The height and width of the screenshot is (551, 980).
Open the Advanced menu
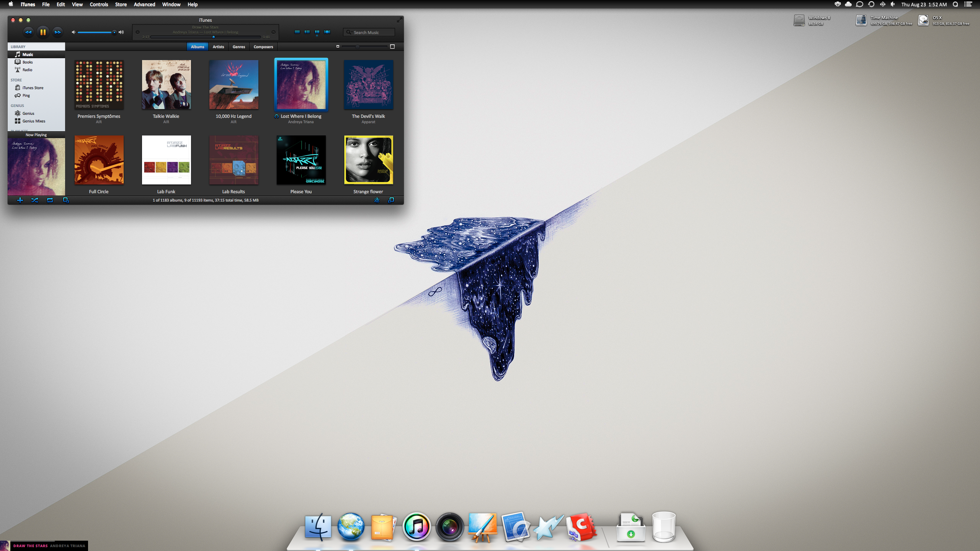[144, 4]
